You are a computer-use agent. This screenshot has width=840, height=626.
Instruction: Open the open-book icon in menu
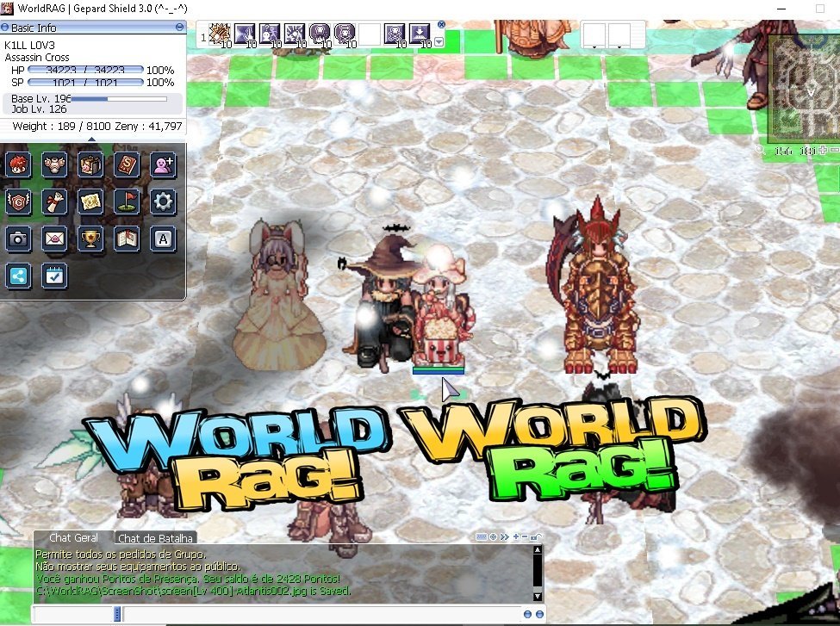pos(127,239)
